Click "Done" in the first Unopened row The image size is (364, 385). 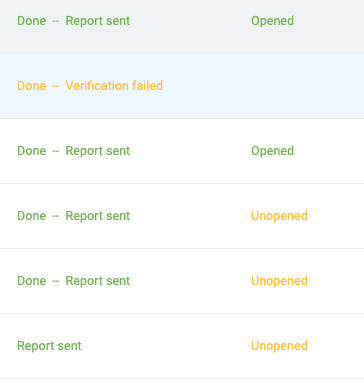[x=32, y=216]
